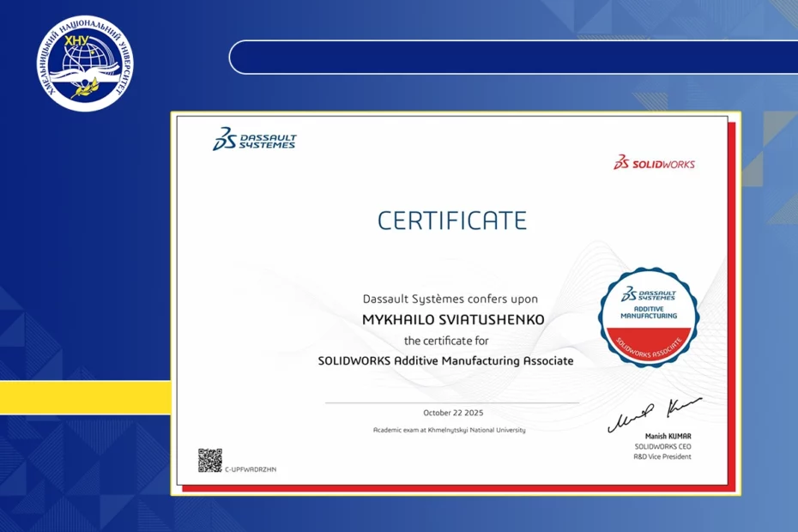Click the date October 22 2025

[452, 413]
